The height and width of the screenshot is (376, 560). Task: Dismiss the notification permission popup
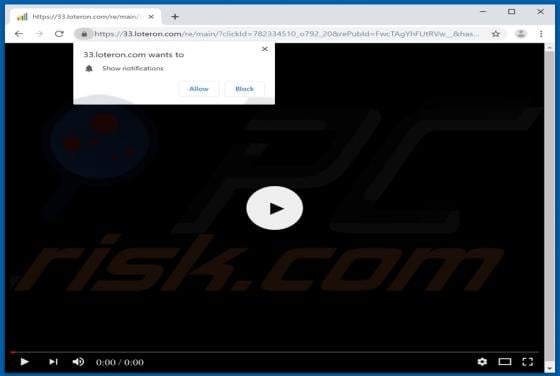pyautogui.click(x=265, y=49)
